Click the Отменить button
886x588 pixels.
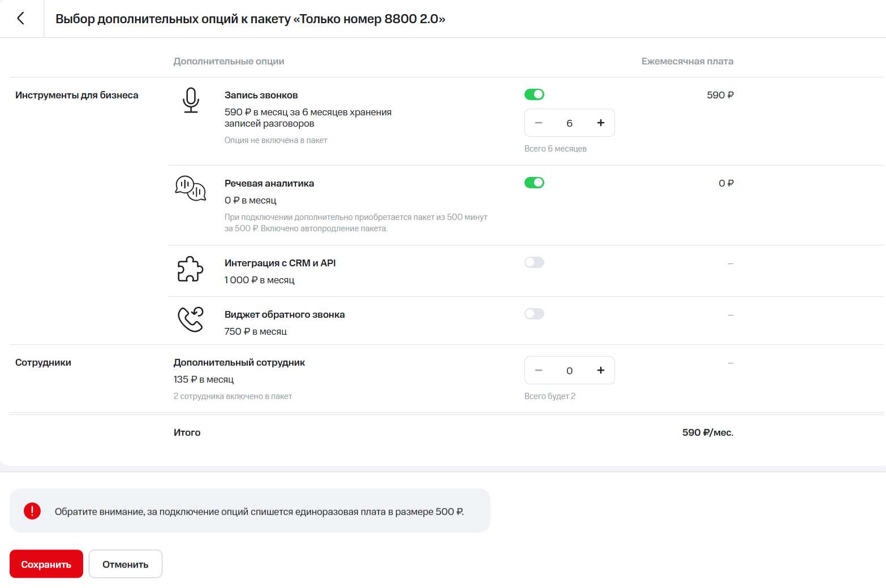coord(126,564)
